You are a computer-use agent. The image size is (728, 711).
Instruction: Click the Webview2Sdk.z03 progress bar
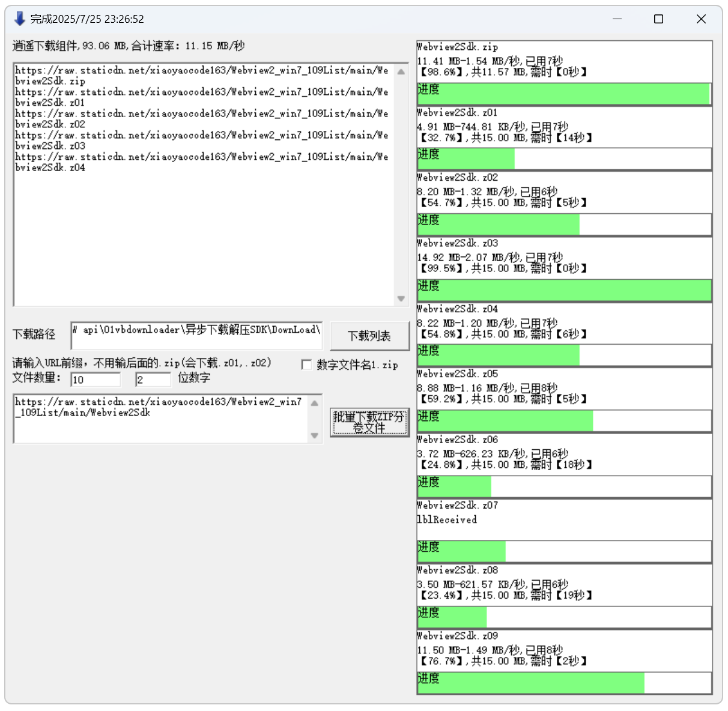(x=565, y=290)
